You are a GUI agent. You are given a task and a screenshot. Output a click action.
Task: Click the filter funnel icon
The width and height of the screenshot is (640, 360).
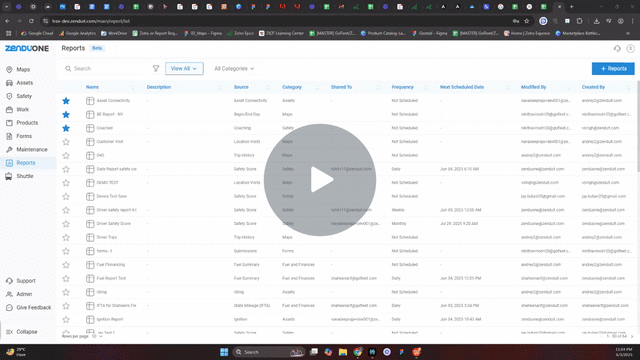(x=156, y=69)
